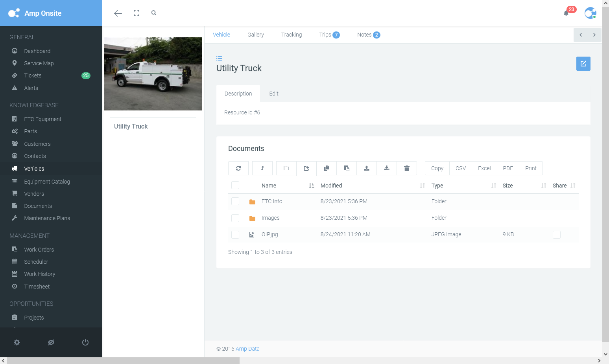Viewport: 609px width, 364px height.
Task: Click the FTC Info folder icon
Action: tap(253, 202)
